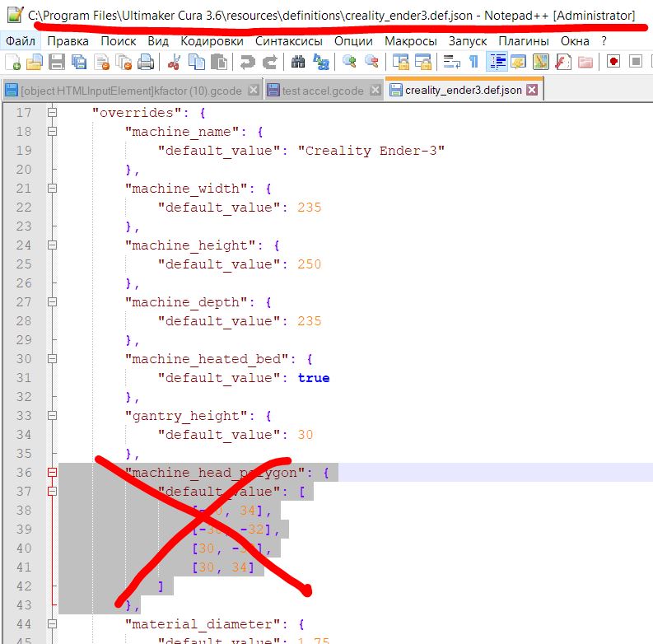Collapse the machine_head_polygon fold on line 36
The width and height of the screenshot is (653, 644).
pyautogui.click(x=53, y=473)
